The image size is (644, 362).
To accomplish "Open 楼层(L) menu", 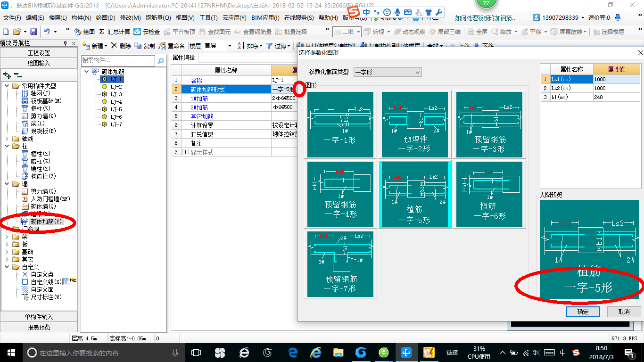I will (58, 18).
